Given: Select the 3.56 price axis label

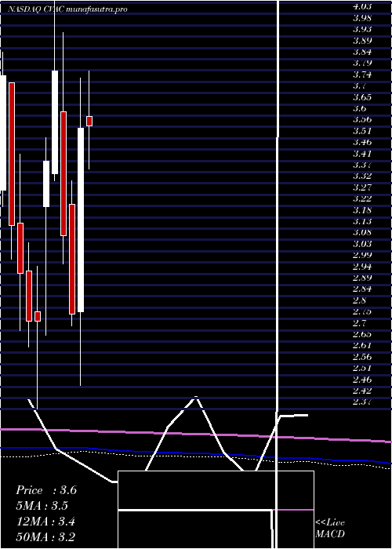Looking at the screenshot, I should click(x=362, y=119).
